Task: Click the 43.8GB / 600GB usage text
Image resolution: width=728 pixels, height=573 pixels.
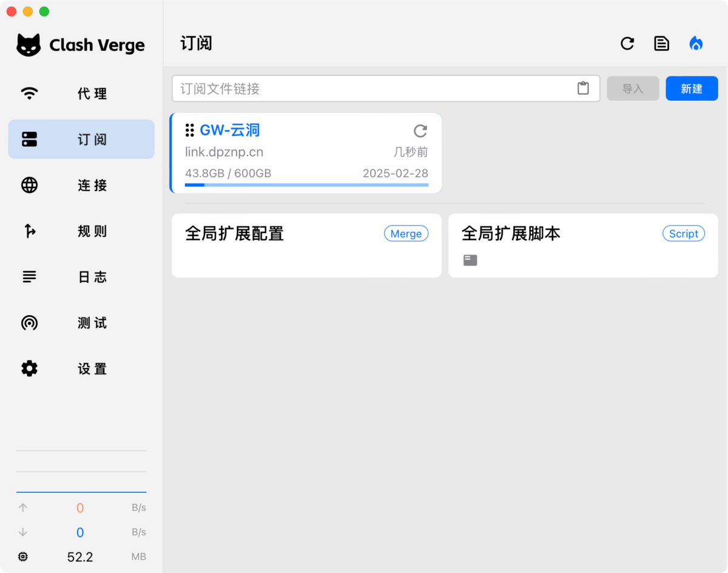Action: [x=228, y=174]
